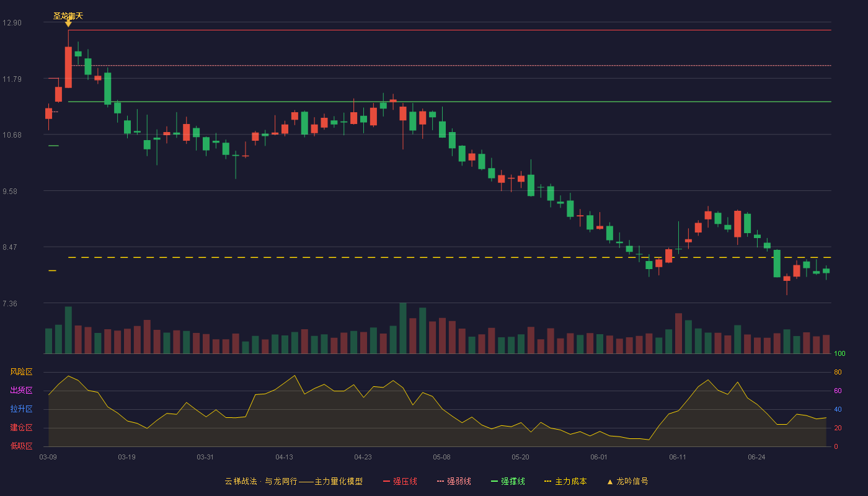Click the 05-08 date label
This screenshot has height=496, width=868.
click(441, 457)
